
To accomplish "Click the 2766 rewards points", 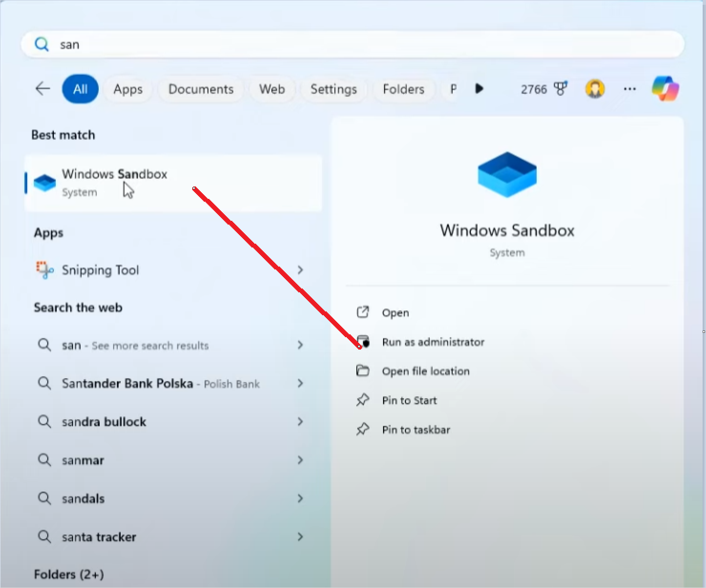I will point(534,89).
